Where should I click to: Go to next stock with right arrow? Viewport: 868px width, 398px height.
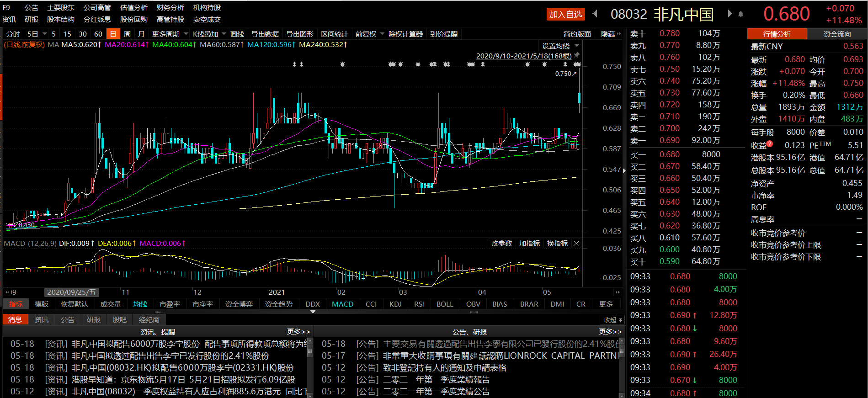[x=730, y=14]
